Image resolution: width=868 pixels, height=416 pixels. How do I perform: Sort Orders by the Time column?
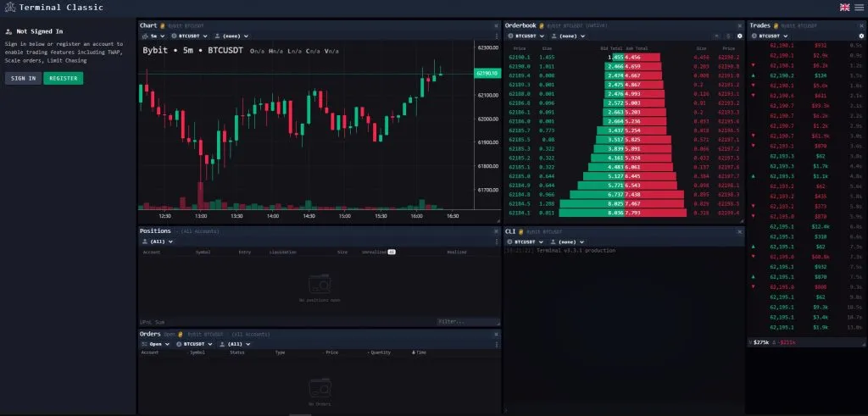coord(419,352)
